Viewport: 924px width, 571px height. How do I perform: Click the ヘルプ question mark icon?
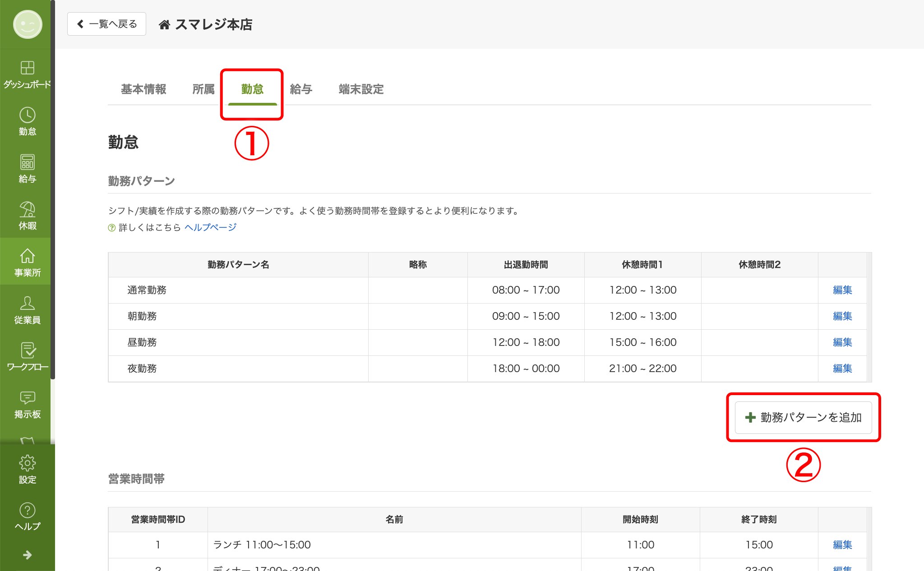point(27,511)
